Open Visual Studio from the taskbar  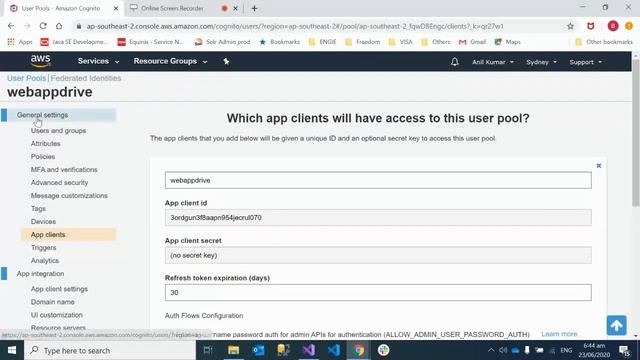[309, 350]
